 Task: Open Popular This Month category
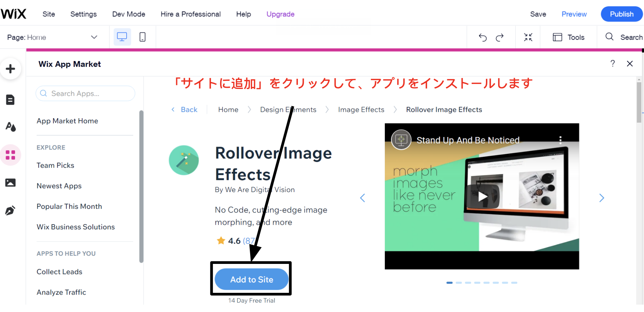[69, 206]
